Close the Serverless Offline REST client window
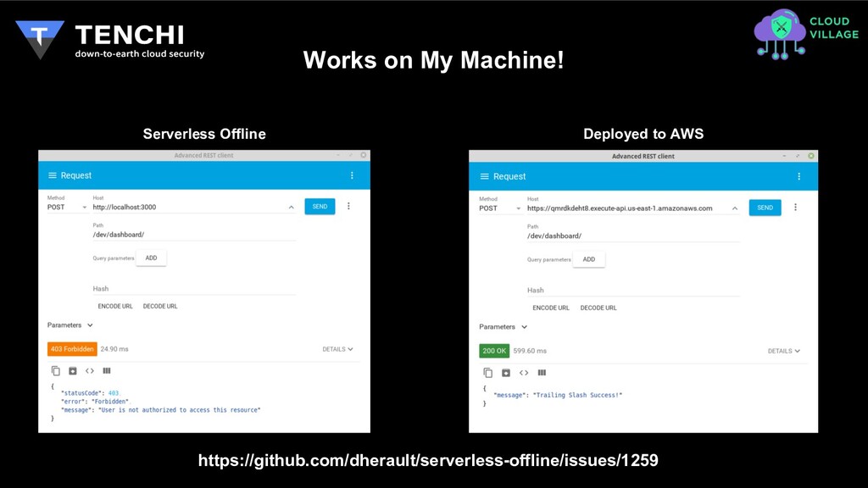The image size is (868, 488). 364,155
